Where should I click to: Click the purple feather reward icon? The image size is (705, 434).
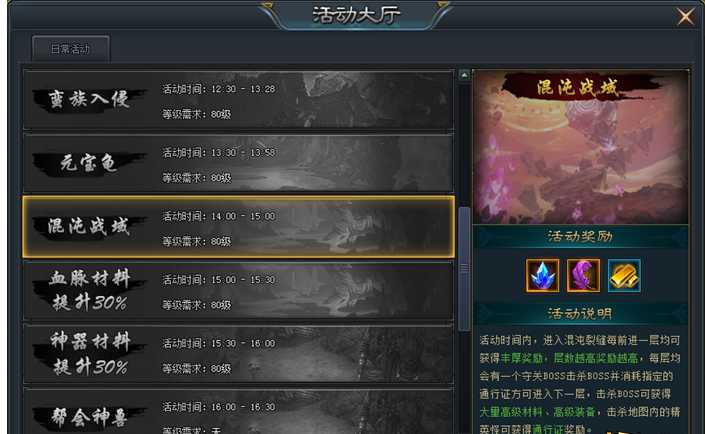point(583,275)
